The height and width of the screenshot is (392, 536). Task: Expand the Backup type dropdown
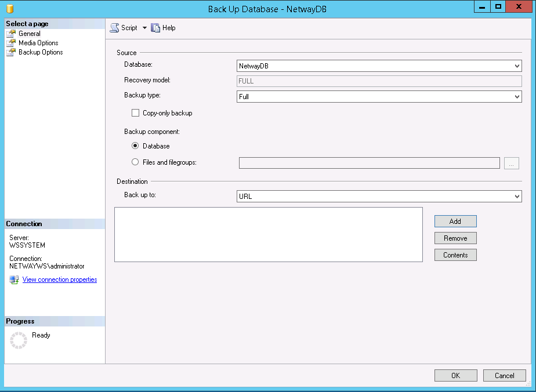coord(517,97)
